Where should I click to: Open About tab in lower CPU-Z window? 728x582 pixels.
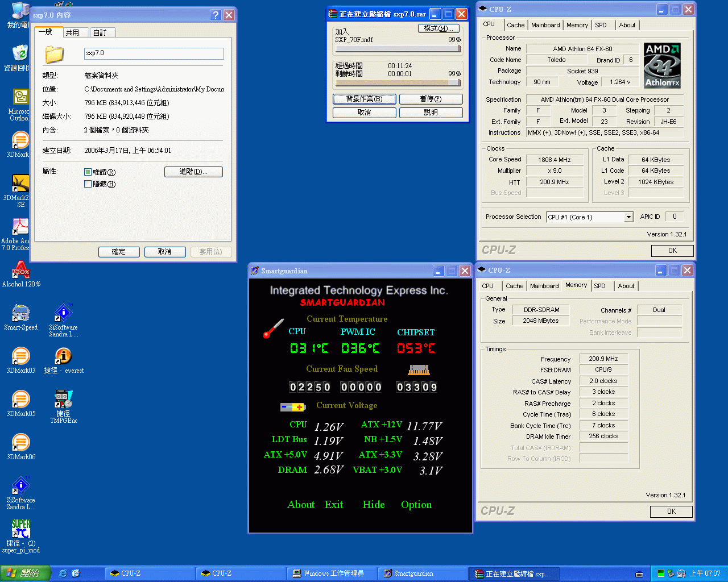pos(626,286)
